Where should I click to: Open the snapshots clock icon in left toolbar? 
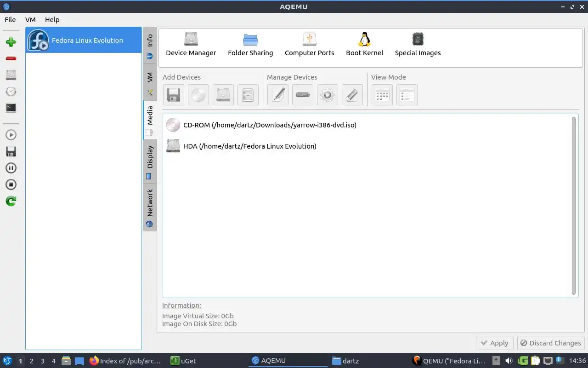click(11, 92)
